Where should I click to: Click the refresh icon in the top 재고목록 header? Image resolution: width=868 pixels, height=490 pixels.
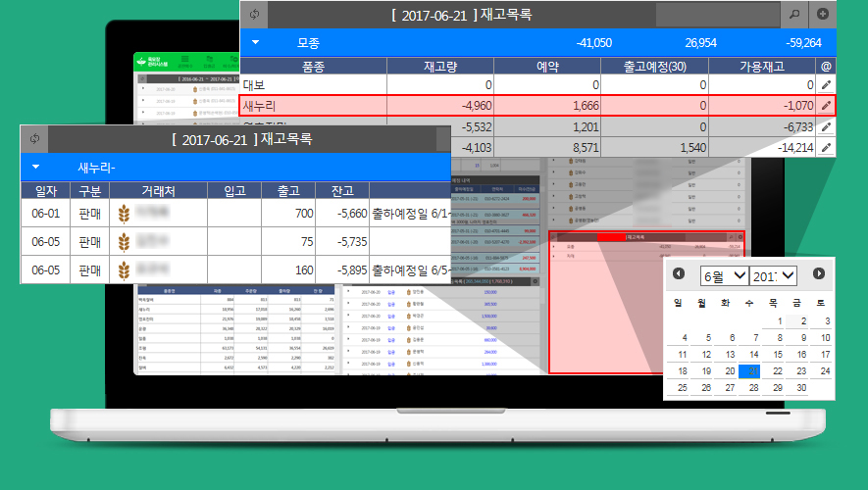(255, 15)
